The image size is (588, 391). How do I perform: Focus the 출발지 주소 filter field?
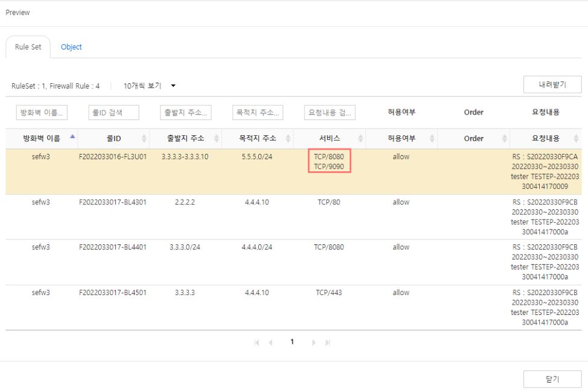(186, 113)
